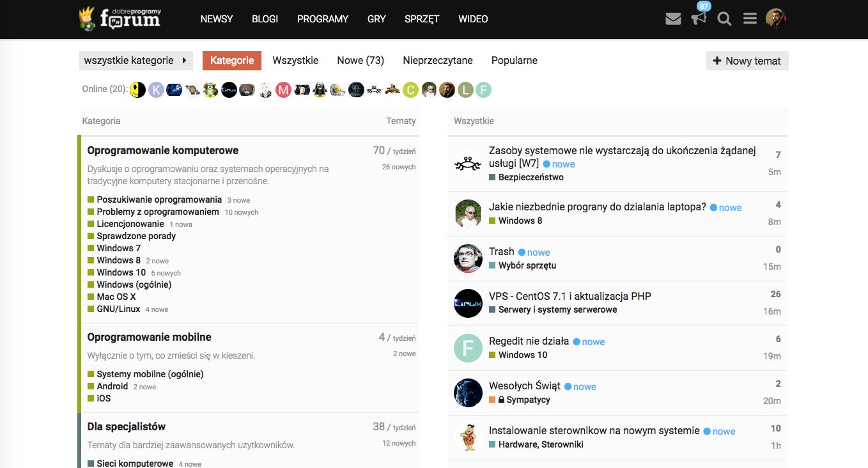Open topic Instalowanie sterowników na nowym systemie
Image resolution: width=868 pixels, height=468 pixels.
click(x=594, y=430)
